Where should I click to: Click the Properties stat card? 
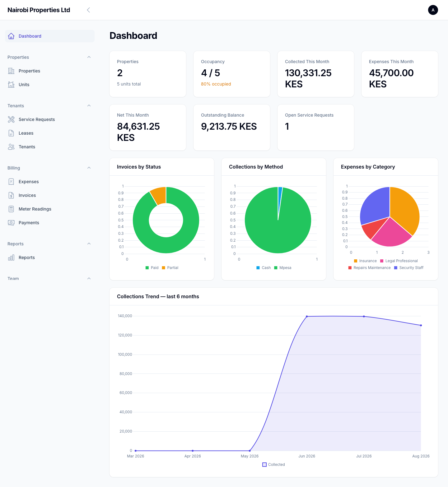pos(148,74)
